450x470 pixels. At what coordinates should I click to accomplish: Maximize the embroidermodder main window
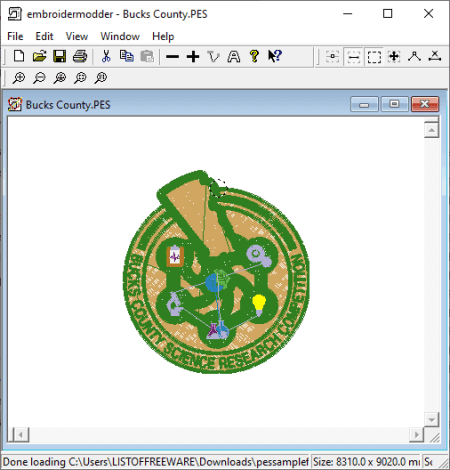click(x=387, y=14)
